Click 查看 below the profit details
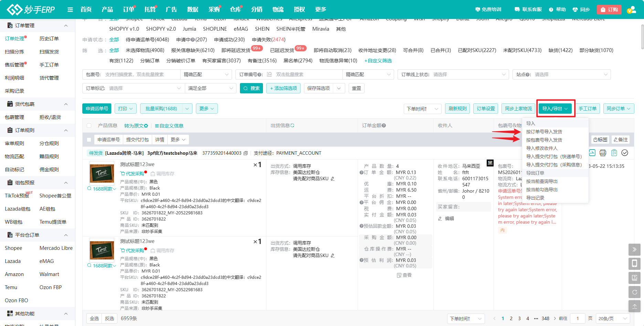This screenshot has height=326, width=644. 404,275
